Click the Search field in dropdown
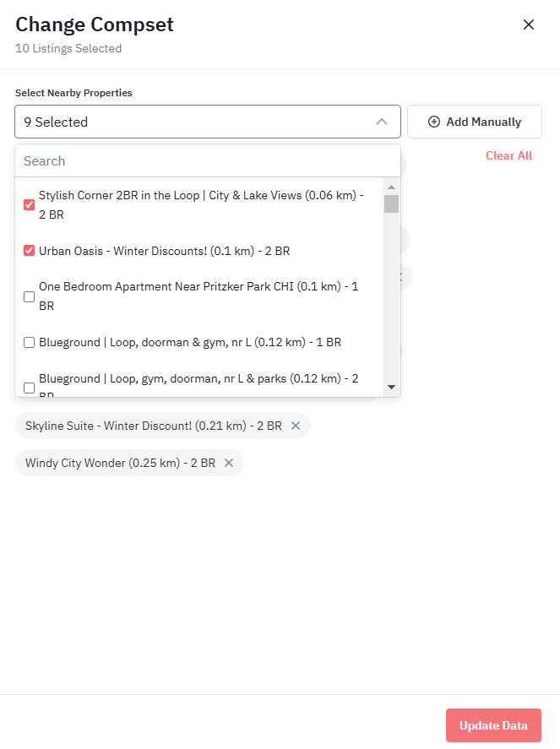The image size is (560, 749). click(208, 161)
